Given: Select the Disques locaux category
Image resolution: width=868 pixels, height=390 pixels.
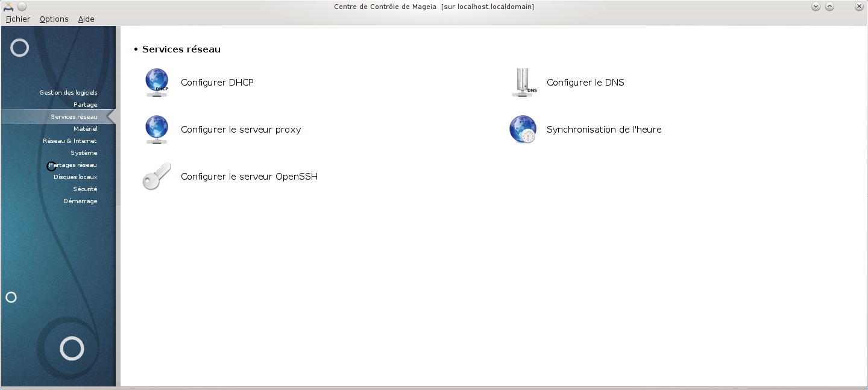Looking at the screenshot, I should click(x=75, y=177).
